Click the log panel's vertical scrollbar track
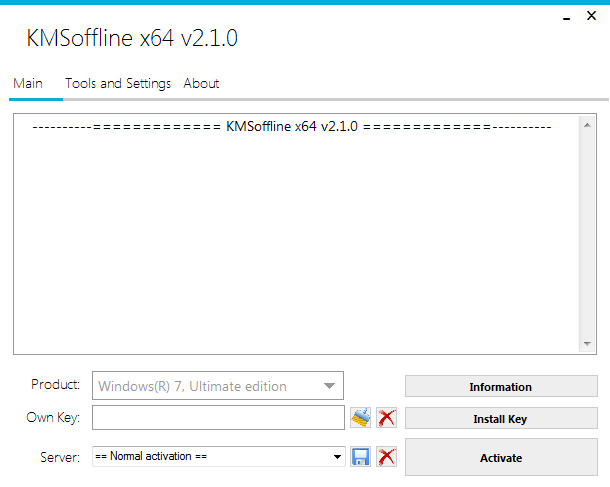Image resolution: width=610 pixels, height=487 pixels. 587,235
